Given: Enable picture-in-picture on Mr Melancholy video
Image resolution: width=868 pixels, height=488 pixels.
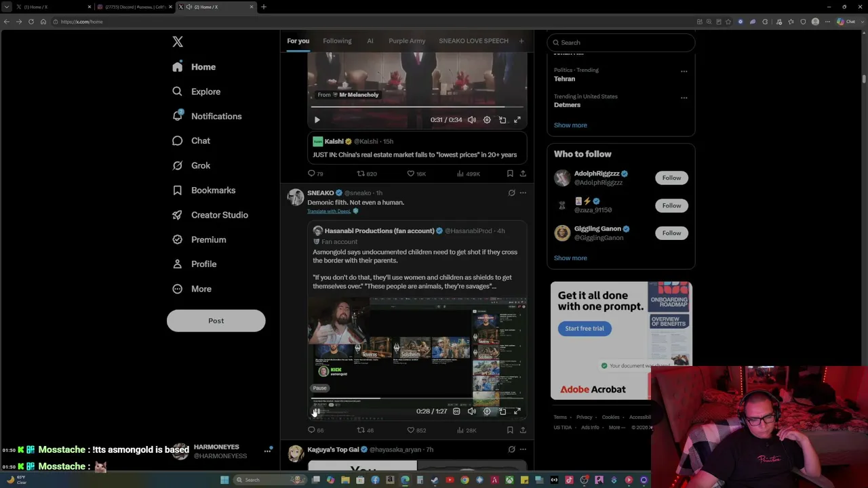Looking at the screenshot, I should point(502,120).
